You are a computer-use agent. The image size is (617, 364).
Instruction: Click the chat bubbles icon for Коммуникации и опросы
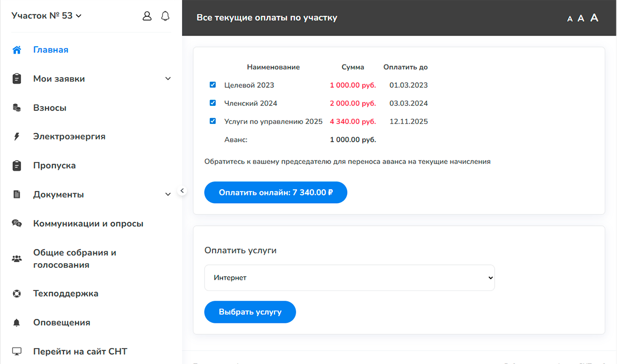(17, 224)
